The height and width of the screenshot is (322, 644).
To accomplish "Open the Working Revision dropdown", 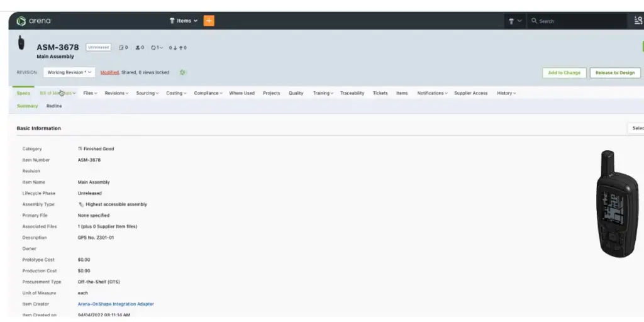I will (x=69, y=72).
